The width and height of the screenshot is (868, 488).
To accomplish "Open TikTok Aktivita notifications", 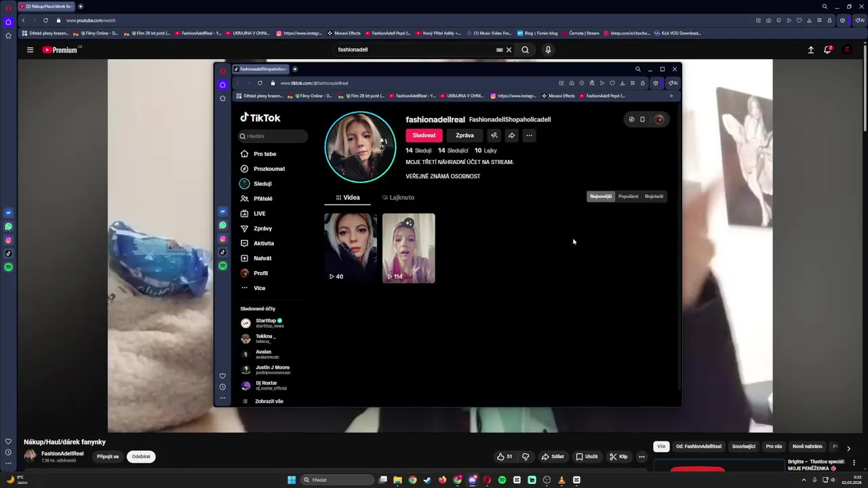I will [257, 243].
